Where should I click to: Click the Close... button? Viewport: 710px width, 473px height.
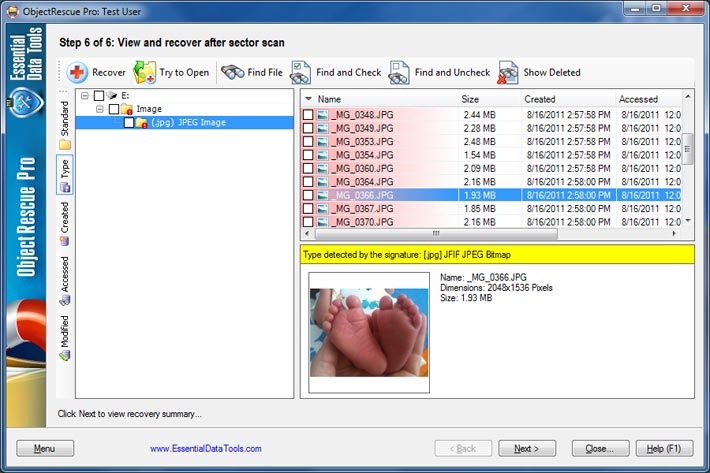click(600, 449)
